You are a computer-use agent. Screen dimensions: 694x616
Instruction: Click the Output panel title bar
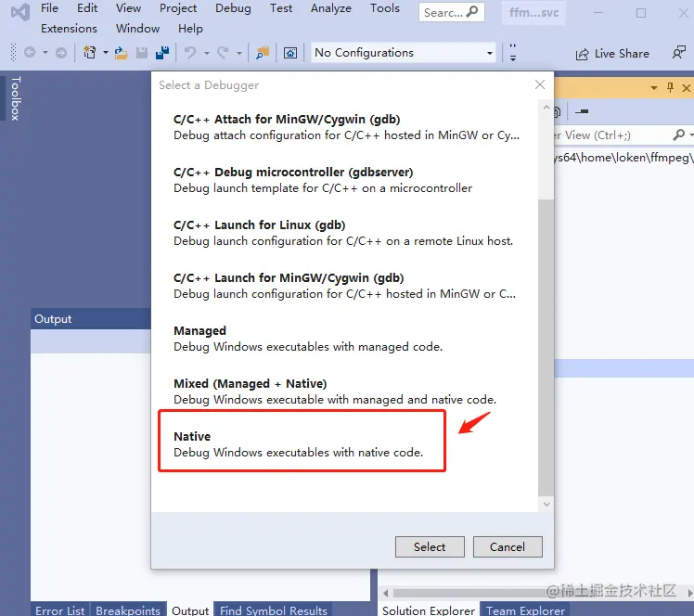91,318
